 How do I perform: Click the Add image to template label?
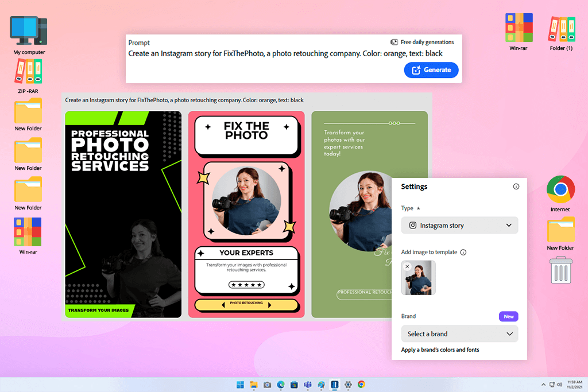tap(429, 252)
